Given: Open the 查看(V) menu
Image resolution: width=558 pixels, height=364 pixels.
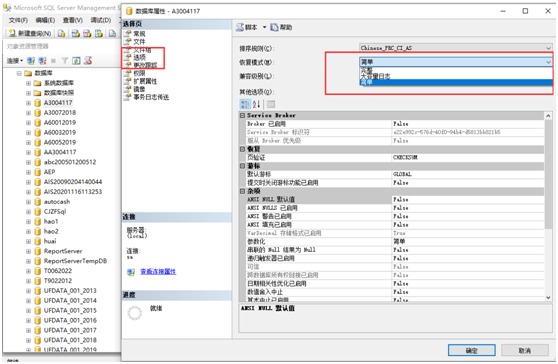Looking at the screenshot, I should click(x=73, y=20).
